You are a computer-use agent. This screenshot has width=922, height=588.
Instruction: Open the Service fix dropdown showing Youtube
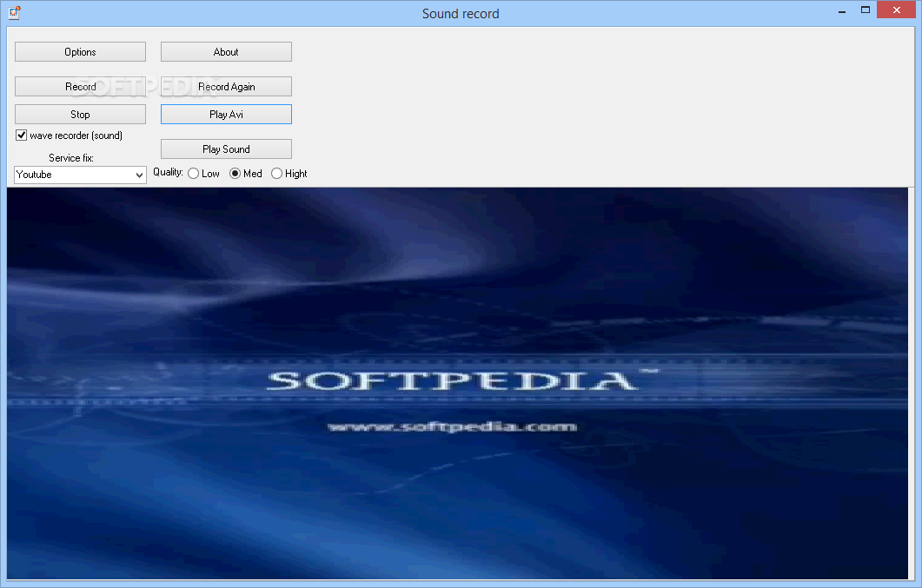point(80,175)
